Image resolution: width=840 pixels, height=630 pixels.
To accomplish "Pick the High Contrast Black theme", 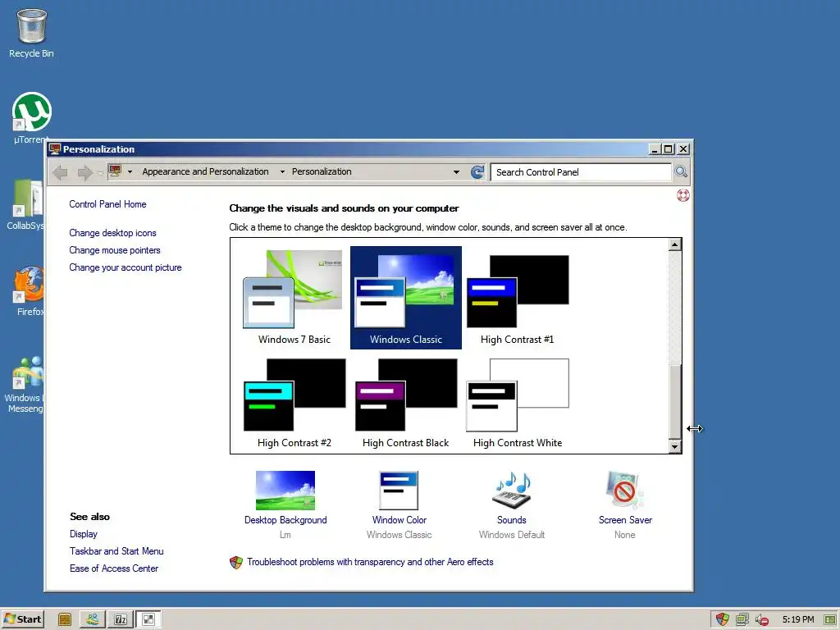I will (405, 402).
